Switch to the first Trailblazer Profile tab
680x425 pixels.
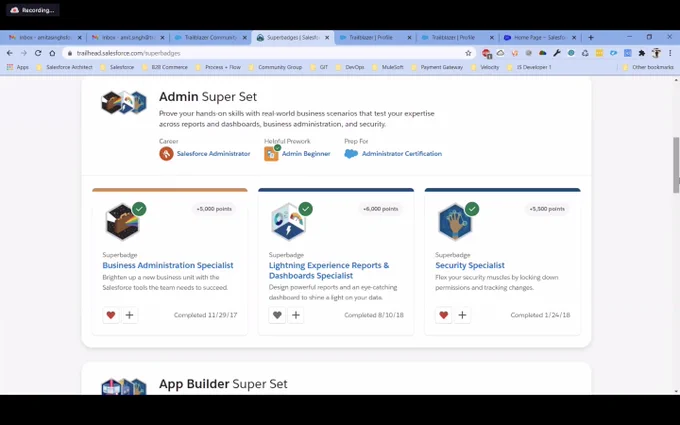374,38
